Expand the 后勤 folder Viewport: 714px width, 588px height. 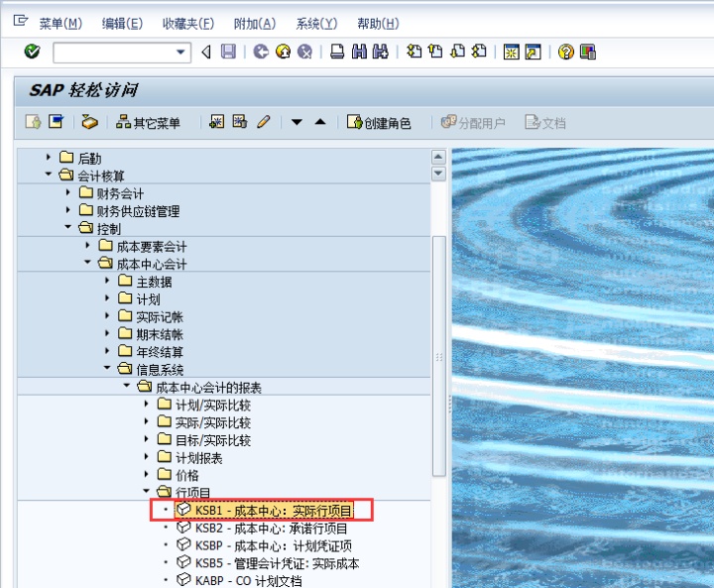[49, 157]
